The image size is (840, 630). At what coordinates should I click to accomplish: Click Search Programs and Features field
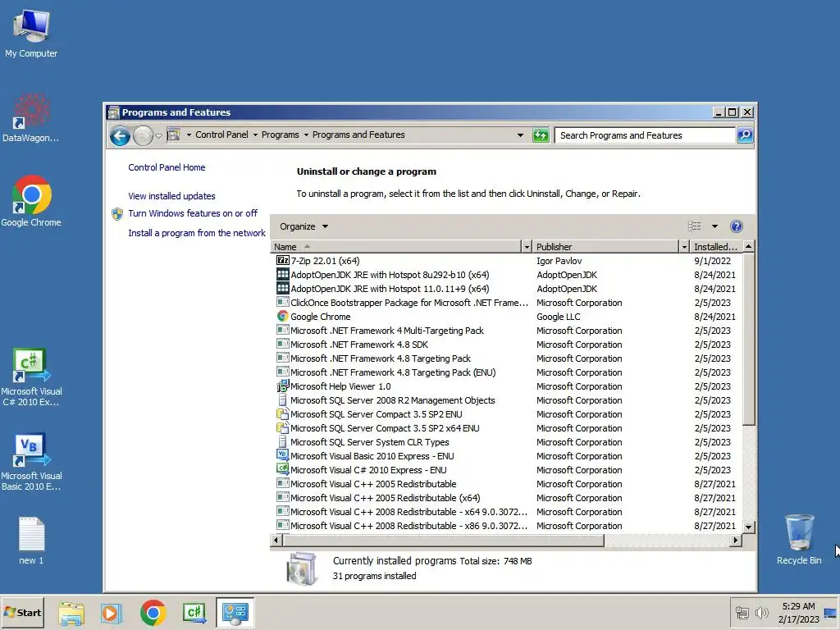point(645,135)
